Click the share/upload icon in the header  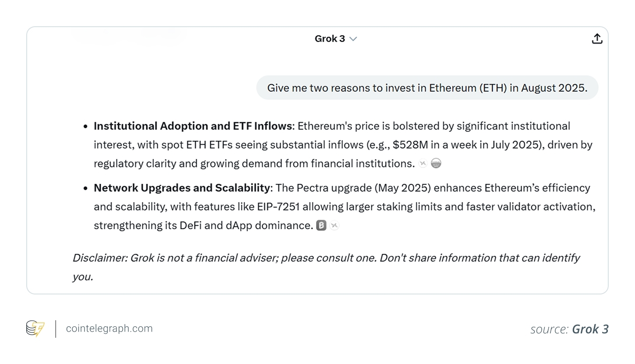click(x=597, y=39)
